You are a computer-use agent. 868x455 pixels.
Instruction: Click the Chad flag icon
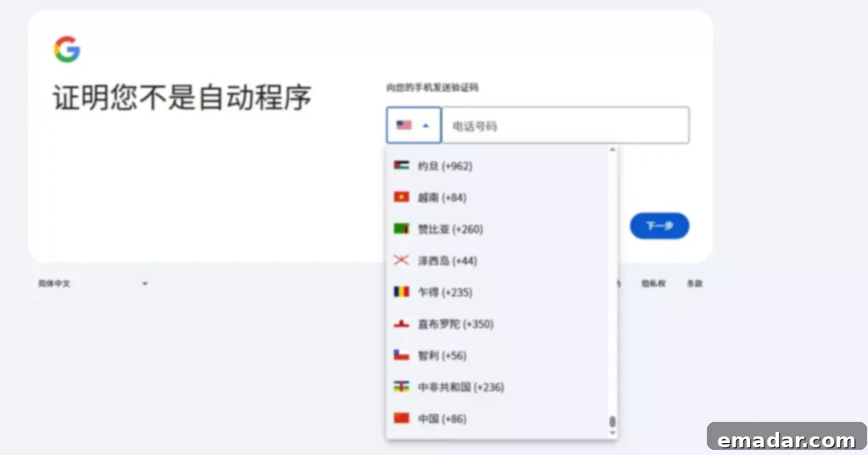tap(401, 291)
